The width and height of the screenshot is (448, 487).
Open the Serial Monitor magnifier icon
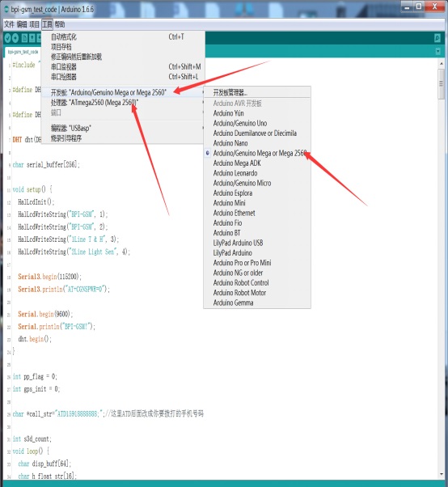(437, 38)
